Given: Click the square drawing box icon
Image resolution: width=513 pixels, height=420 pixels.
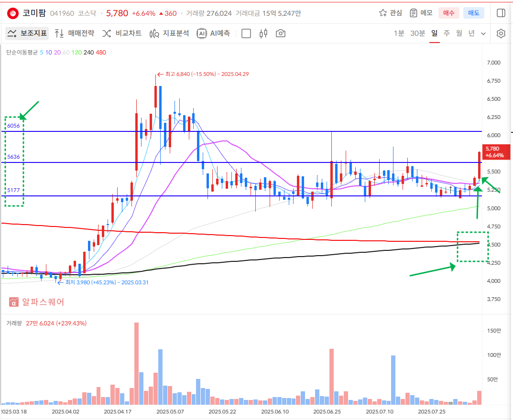Looking at the screenshot, I should [x=246, y=33].
